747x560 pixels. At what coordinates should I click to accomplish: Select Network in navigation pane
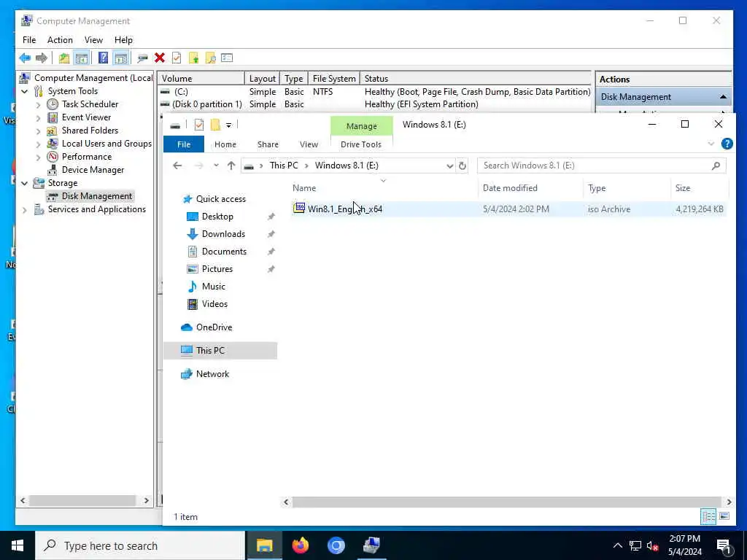click(212, 374)
